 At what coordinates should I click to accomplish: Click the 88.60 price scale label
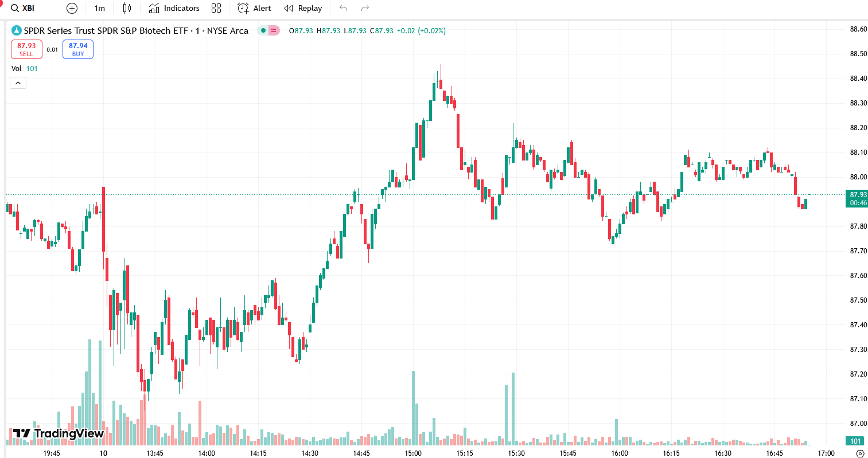coord(858,29)
